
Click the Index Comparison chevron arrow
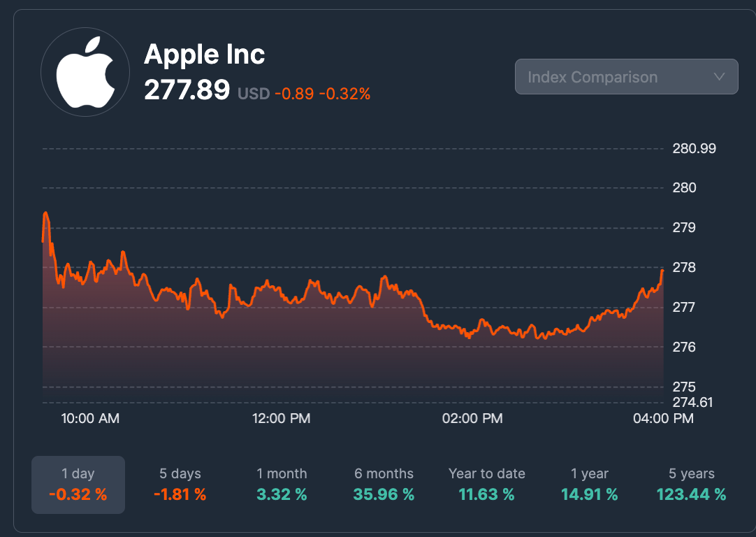719,77
